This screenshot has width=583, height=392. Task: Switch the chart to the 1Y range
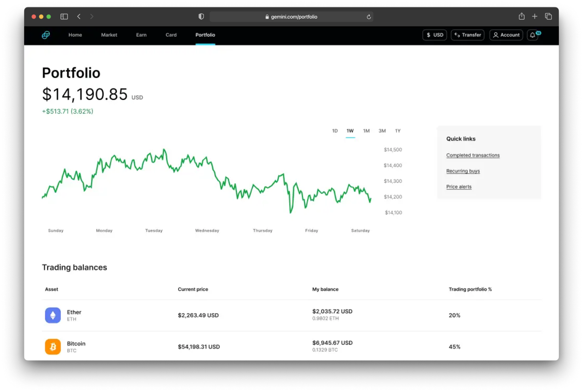pos(397,131)
